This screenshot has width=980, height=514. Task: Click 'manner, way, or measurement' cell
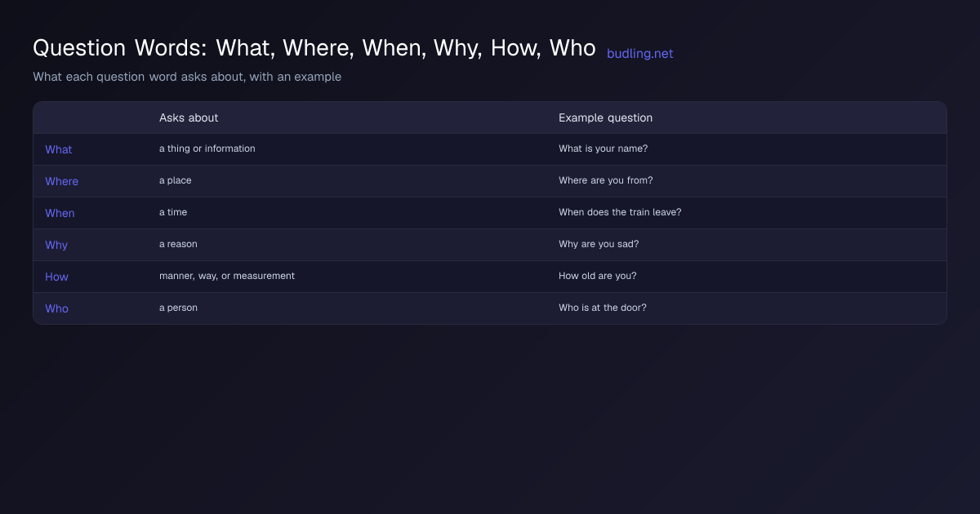(x=227, y=276)
